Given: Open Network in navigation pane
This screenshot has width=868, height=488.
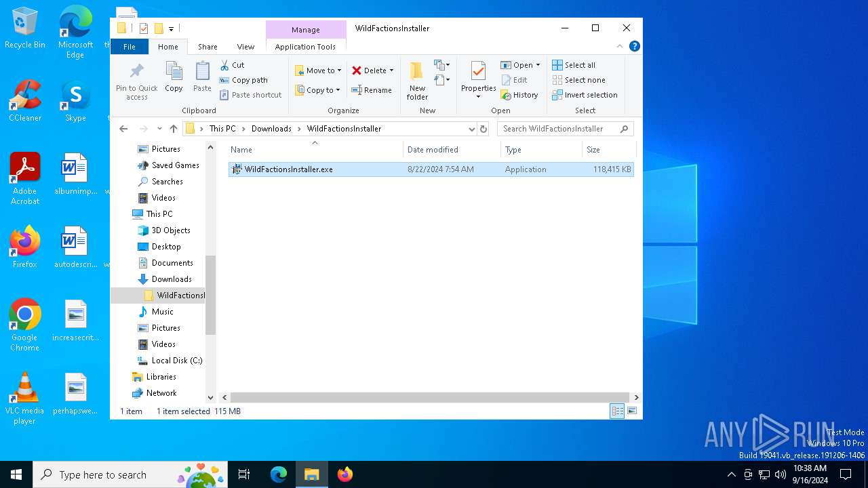Looking at the screenshot, I should pyautogui.click(x=161, y=393).
